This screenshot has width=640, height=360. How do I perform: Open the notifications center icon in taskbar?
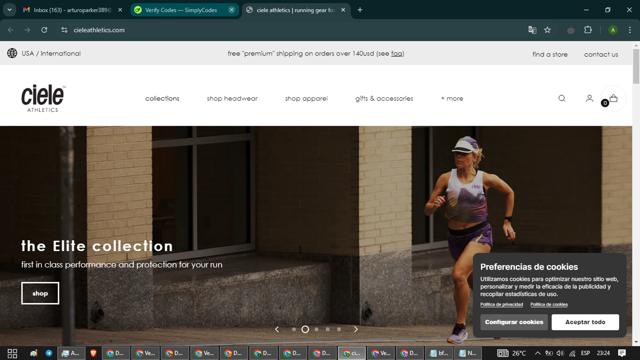622,353
